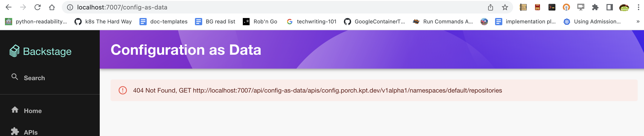Bookmark this page via the star icon
Viewport: 644px width, 136px height.
505,7
